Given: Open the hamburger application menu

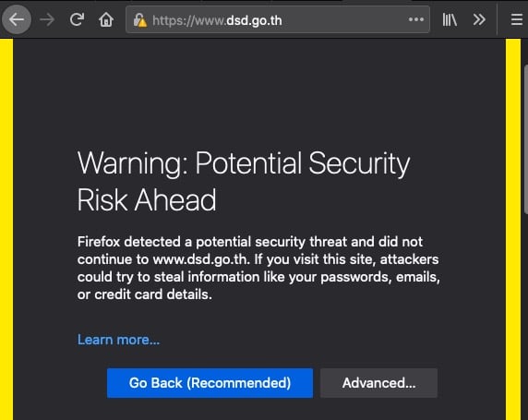Looking at the screenshot, I should [x=517, y=19].
